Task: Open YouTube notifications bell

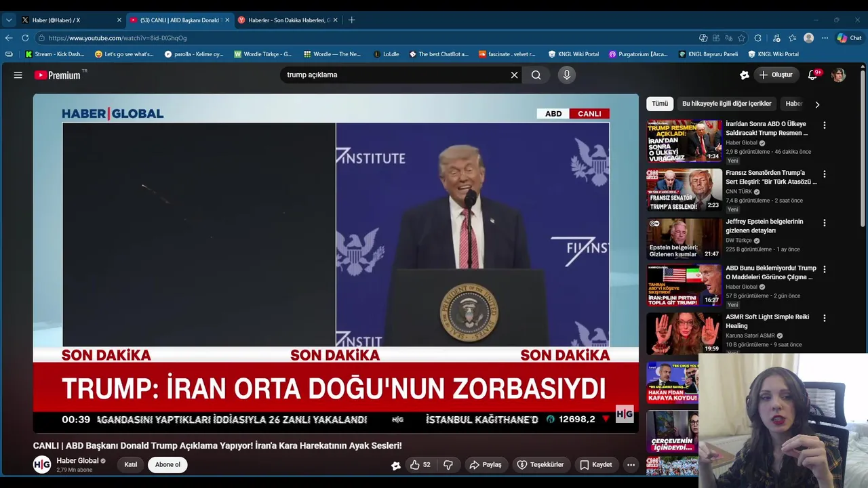Action: pyautogui.click(x=812, y=75)
